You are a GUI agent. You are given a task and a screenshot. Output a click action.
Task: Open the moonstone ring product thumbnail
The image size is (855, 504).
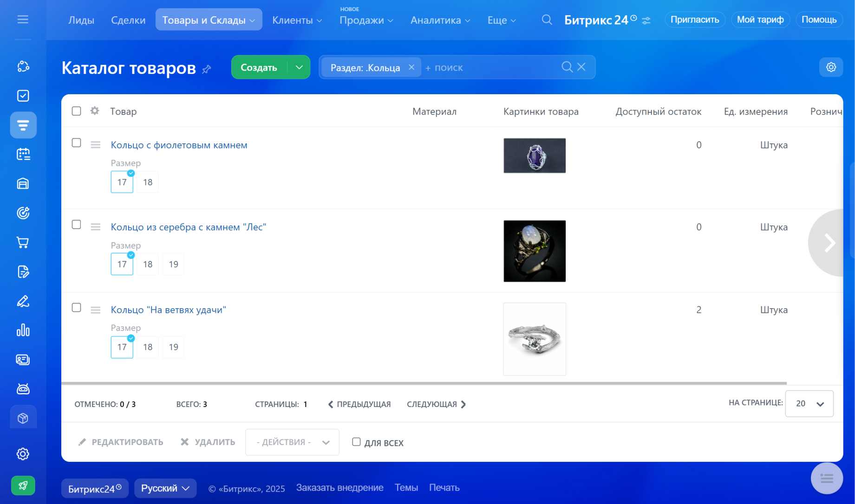535,251
